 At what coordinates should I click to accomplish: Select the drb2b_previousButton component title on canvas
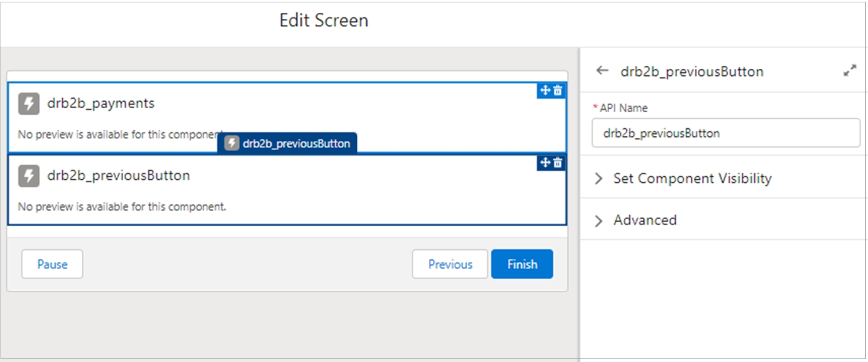(x=119, y=176)
